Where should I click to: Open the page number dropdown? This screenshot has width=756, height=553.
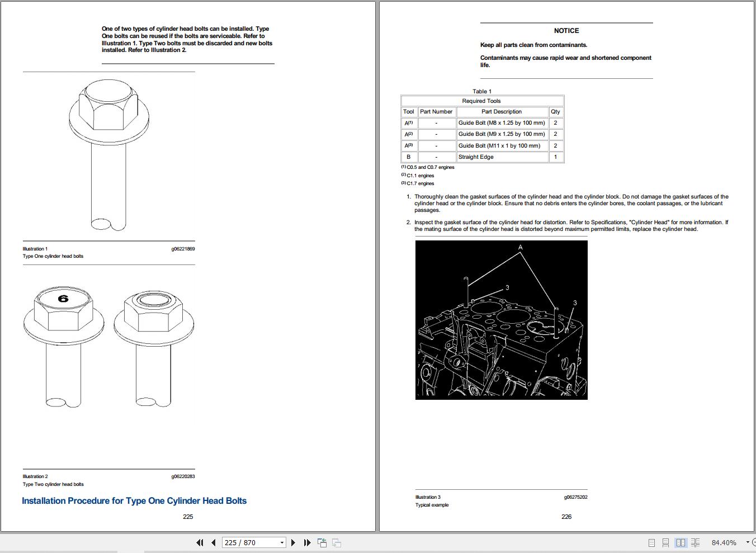(281, 542)
